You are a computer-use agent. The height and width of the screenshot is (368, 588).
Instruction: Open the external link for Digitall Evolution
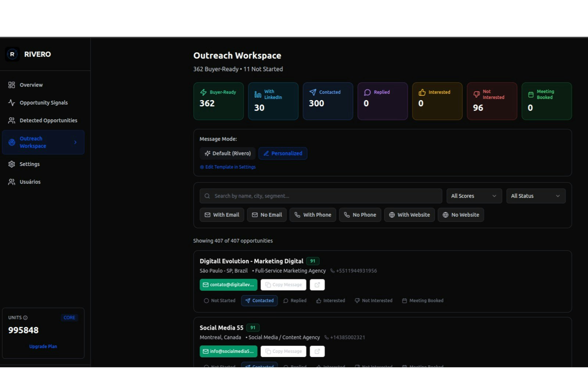coord(317,284)
